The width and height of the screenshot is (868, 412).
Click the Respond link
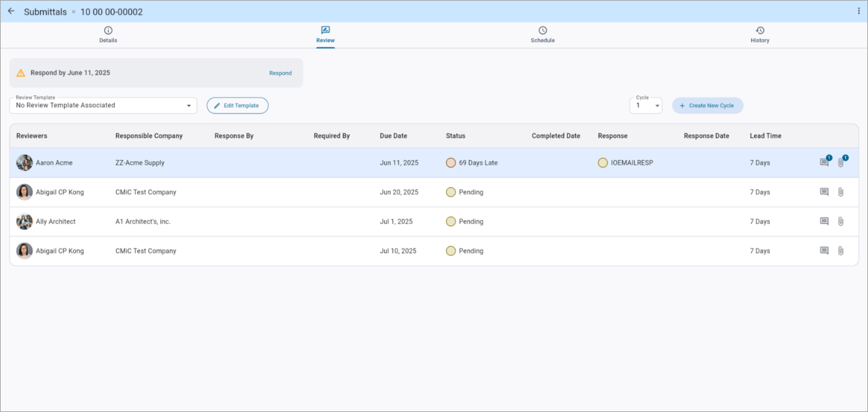click(x=280, y=73)
